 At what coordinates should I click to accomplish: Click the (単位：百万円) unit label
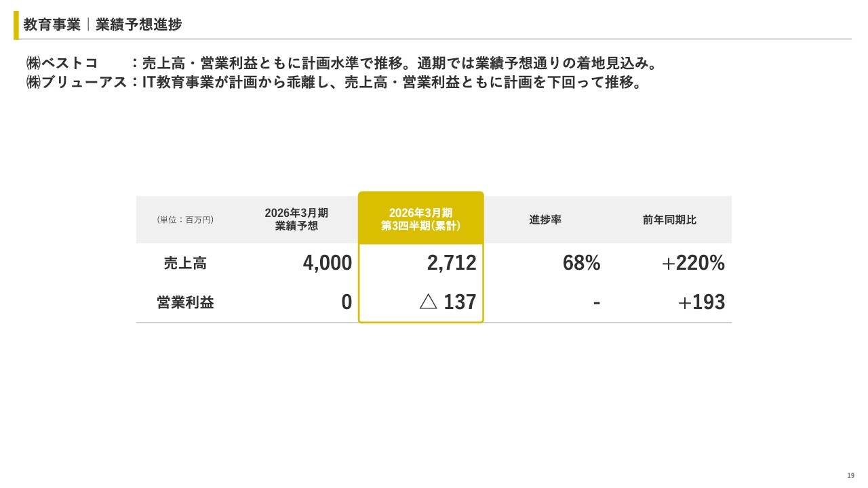185,220
